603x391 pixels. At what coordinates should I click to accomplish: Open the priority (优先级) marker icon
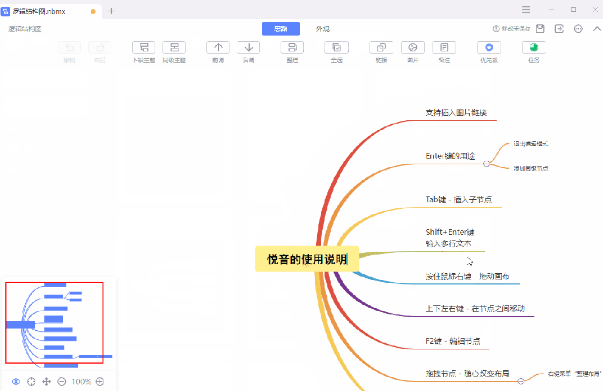[x=489, y=48]
